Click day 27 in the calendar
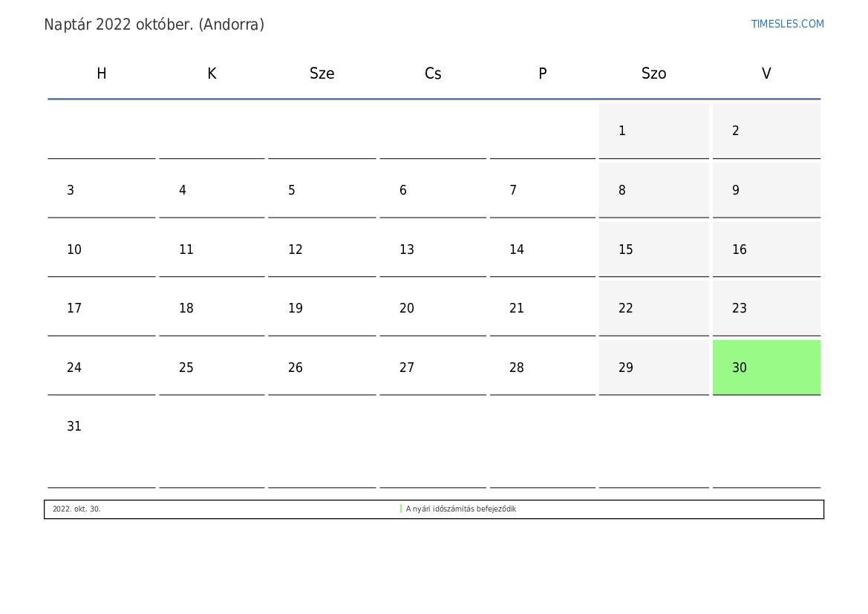868x614 pixels. (x=433, y=368)
